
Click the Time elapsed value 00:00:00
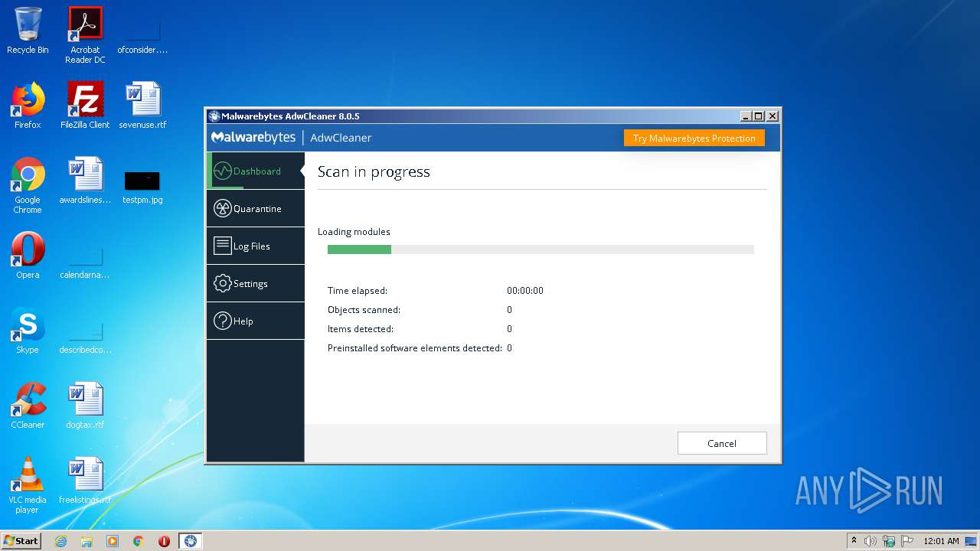pos(525,291)
